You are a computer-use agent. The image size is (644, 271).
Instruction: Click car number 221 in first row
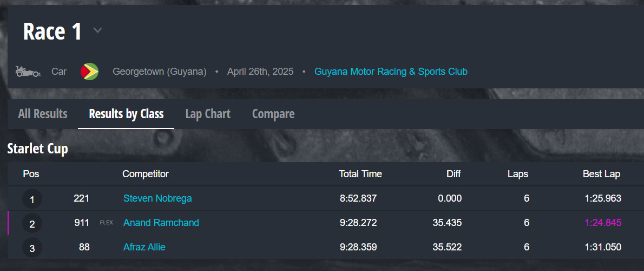coord(81,198)
